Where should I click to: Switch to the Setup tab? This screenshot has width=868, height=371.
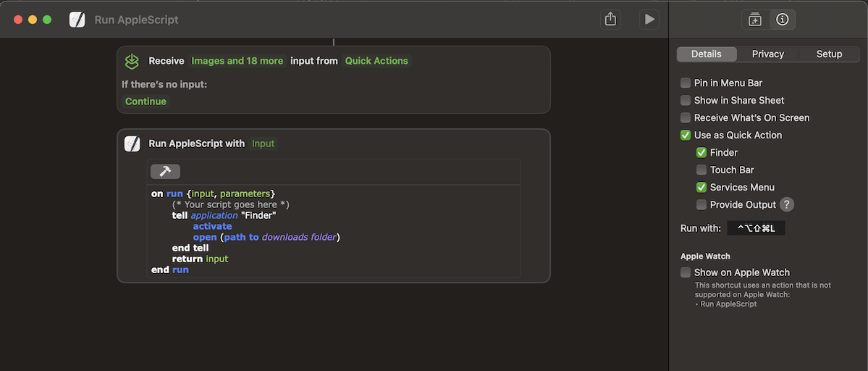click(829, 54)
